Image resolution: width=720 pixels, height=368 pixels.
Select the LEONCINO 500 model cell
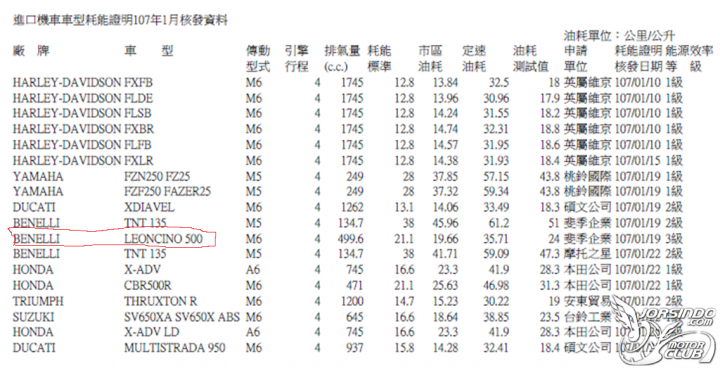pyautogui.click(x=163, y=239)
